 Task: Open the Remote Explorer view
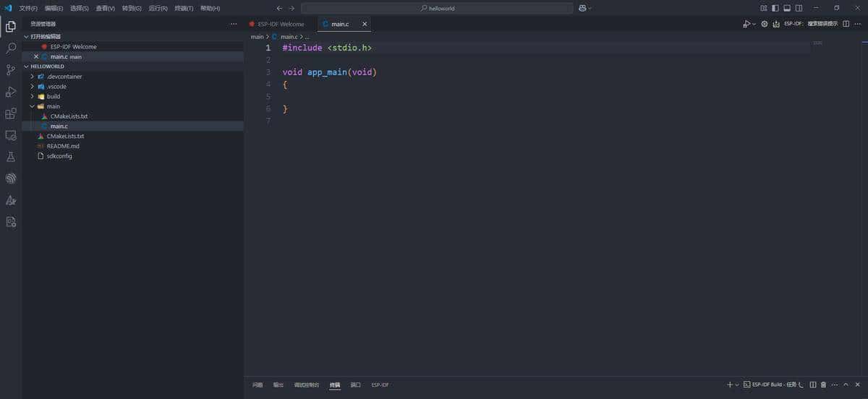(x=11, y=135)
